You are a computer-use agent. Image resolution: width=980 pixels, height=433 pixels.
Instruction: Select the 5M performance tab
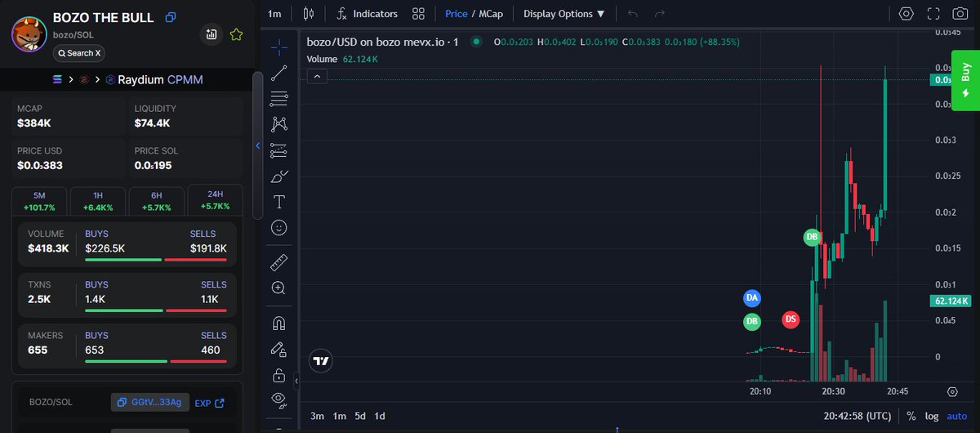(39, 201)
